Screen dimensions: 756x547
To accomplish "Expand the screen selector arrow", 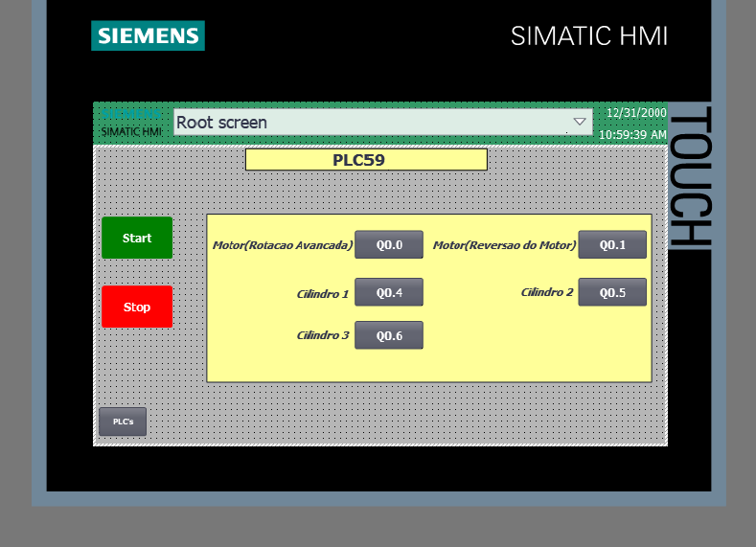I will pyautogui.click(x=580, y=122).
